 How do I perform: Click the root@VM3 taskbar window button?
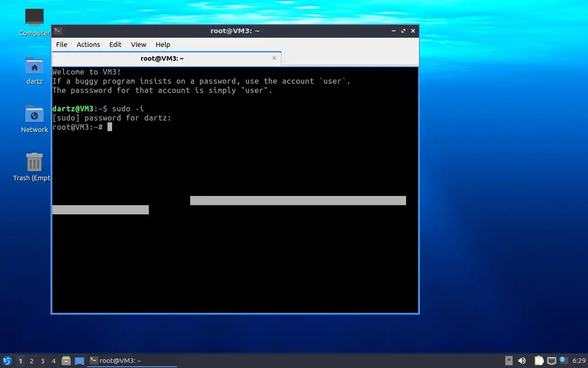pyautogui.click(x=132, y=361)
